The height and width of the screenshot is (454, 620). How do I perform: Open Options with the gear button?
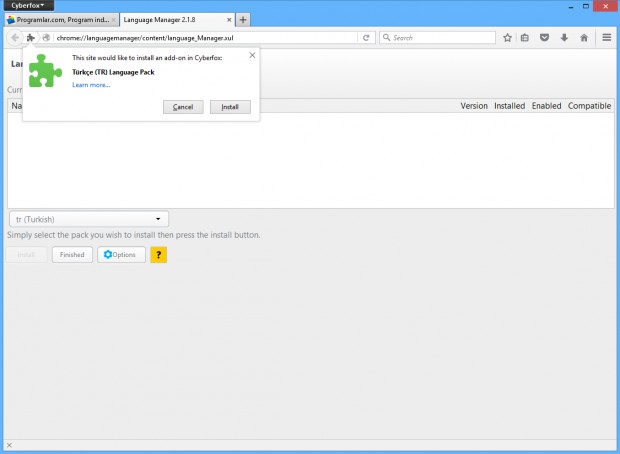pyautogui.click(x=121, y=255)
